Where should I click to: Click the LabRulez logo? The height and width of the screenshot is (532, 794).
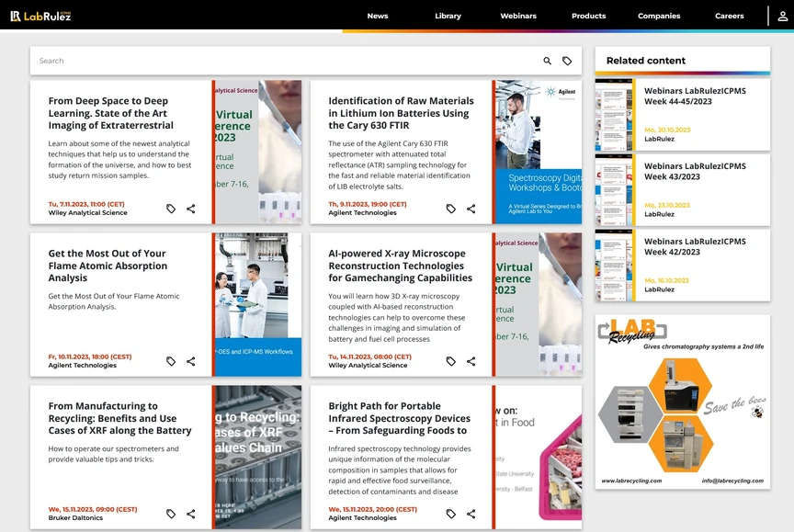click(x=40, y=17)
